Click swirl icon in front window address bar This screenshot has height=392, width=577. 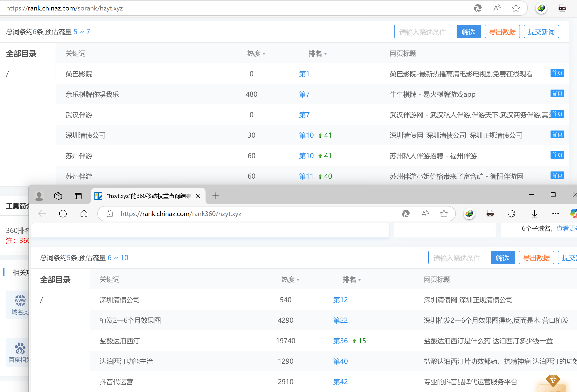pyautogui.click(x=405, y=214)
